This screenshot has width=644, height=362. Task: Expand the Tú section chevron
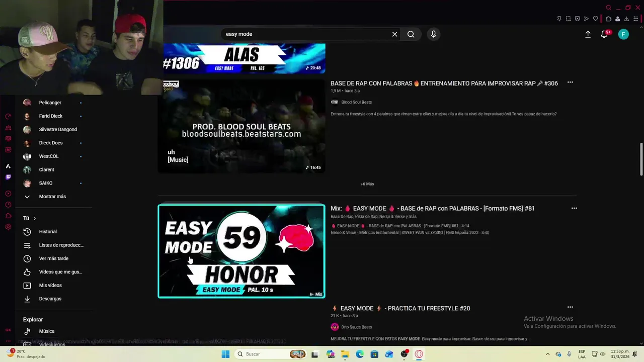click(34, 219)
